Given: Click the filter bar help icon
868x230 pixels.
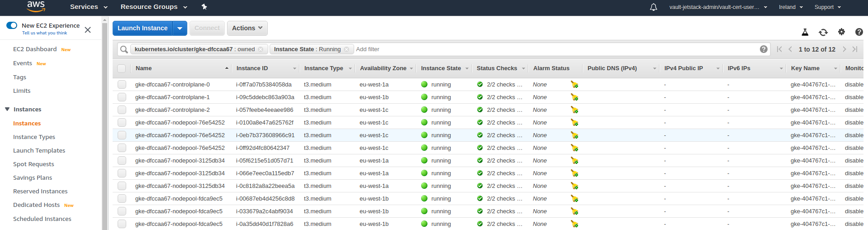Looking at the screenshot, I should click(x=764, y=49).
